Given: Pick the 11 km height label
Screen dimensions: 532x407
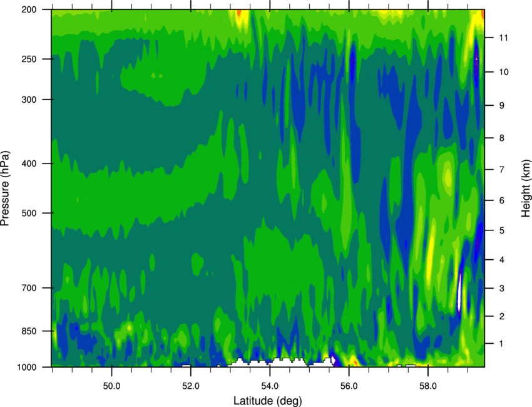Looking at the screenshot, I should (504, 38).
